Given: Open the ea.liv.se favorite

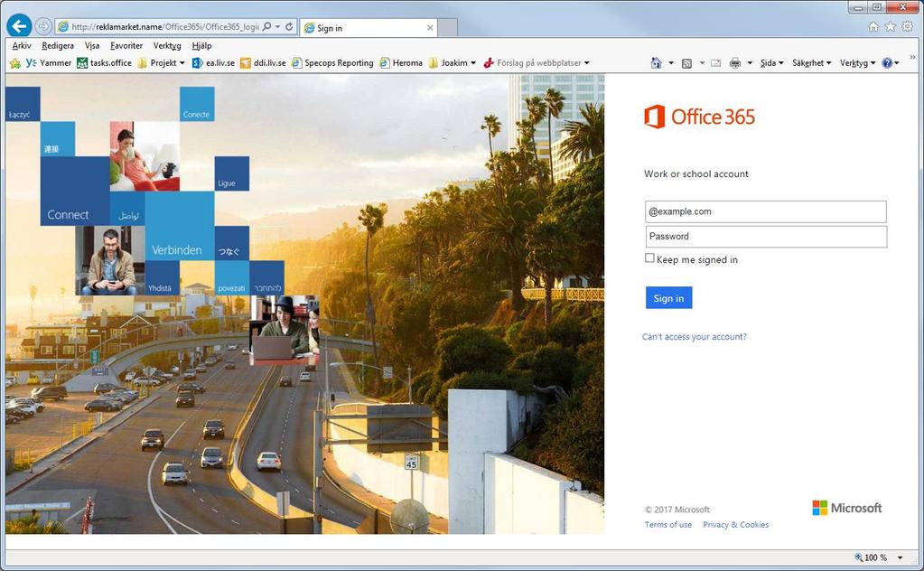Looking at the screenshot, I should pyautogui.click(x=213, y=63).
